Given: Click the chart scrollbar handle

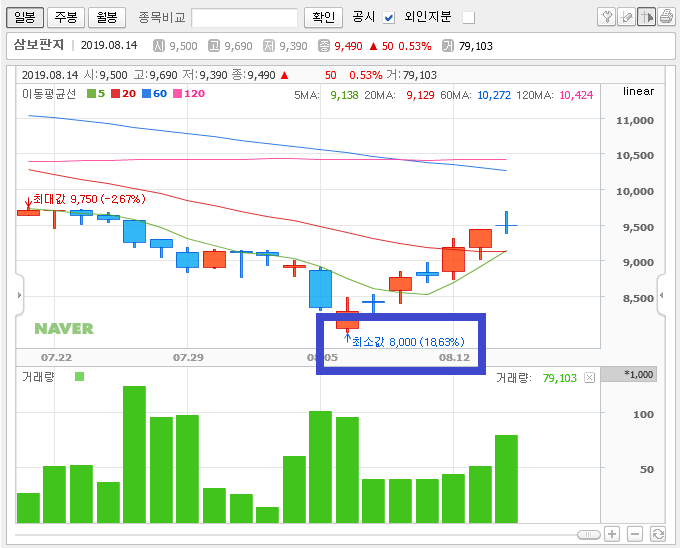Looking at the screenshot, I should point(588,535).
